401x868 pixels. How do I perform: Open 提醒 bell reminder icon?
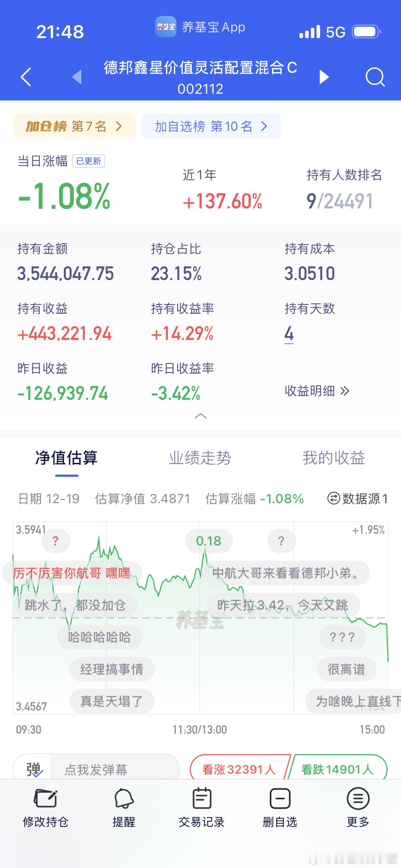click(124, 799)
